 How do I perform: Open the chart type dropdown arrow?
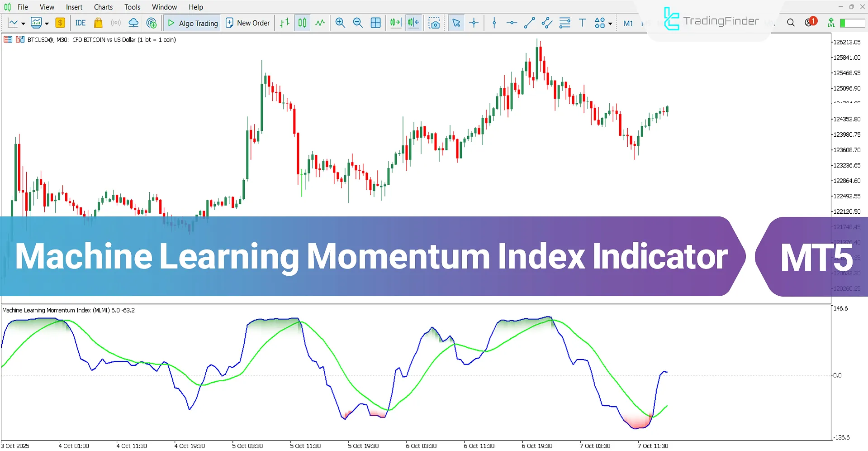(x=24, y=23)
